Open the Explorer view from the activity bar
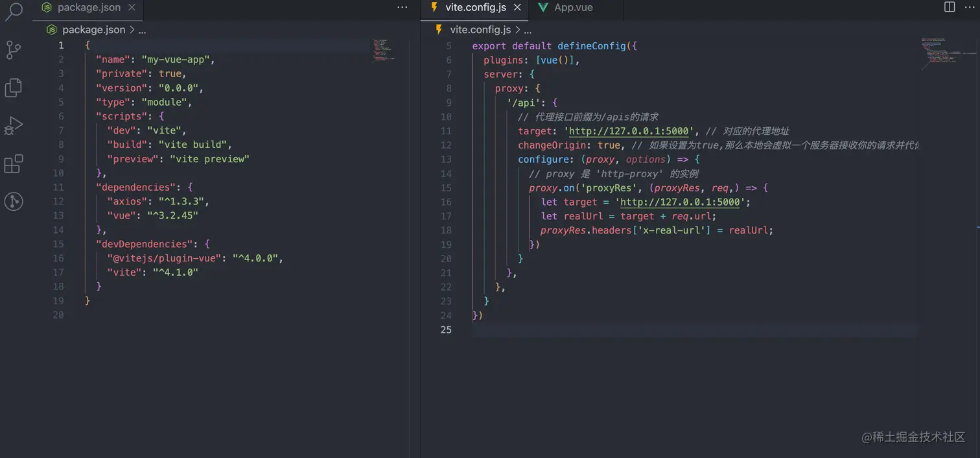980x458 pixels. coord(14,88)
